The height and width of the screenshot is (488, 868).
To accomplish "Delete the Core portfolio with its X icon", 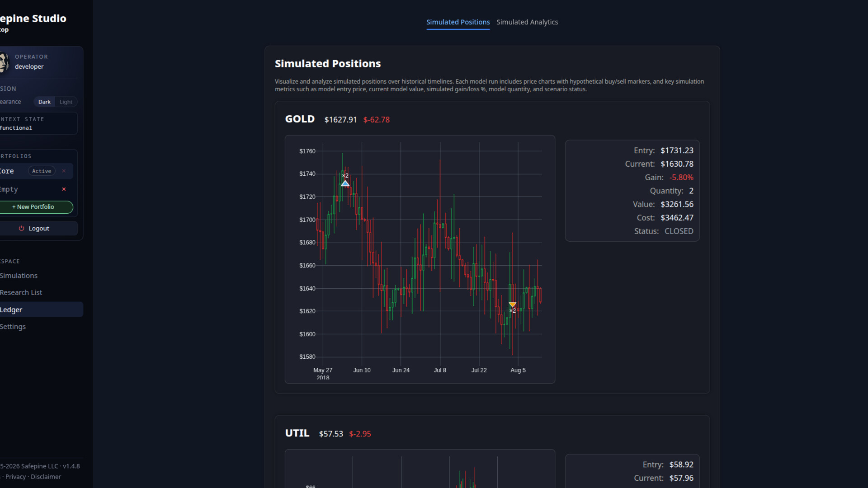I will pos(64,171).
